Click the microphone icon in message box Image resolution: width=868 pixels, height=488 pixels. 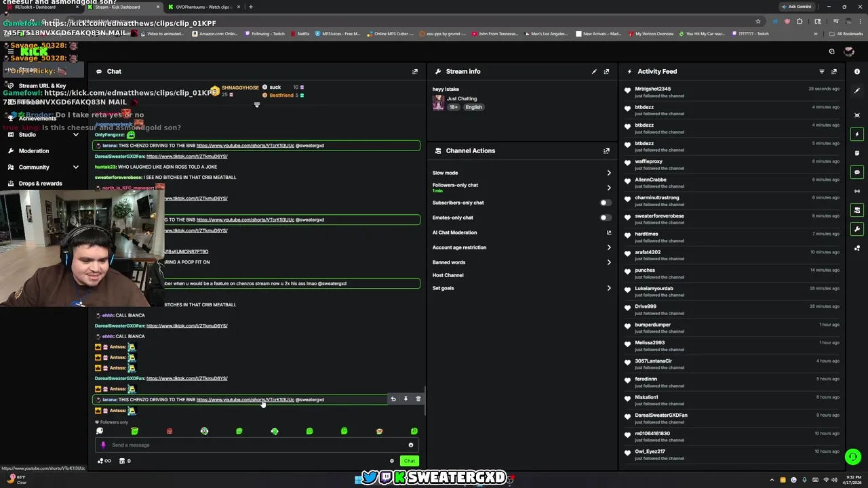tap(103, 445)
